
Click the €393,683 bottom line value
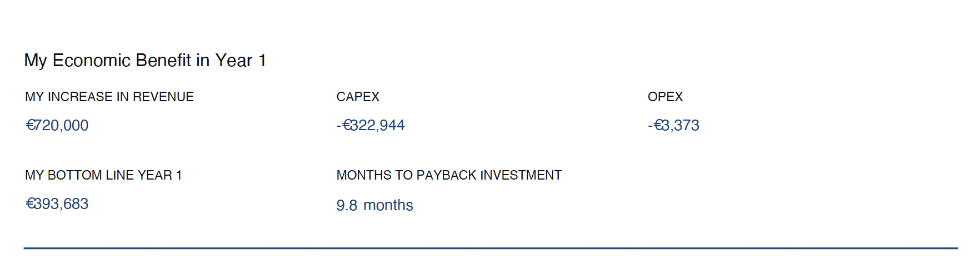[57, 204]
